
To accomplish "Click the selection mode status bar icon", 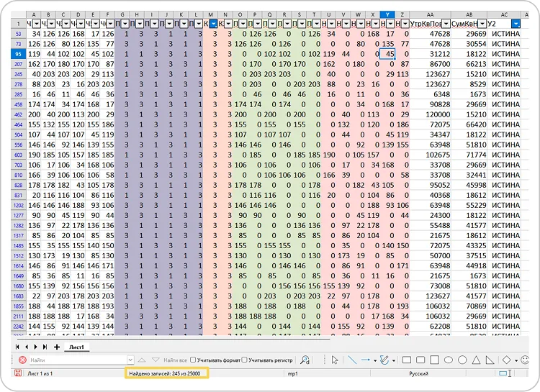I will pos(505,373).
